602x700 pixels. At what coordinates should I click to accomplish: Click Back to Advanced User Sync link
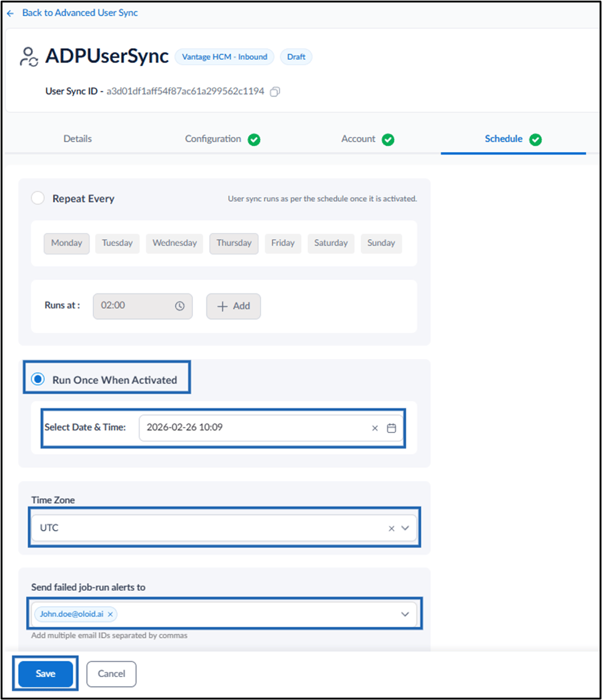[x=80, y=13]
